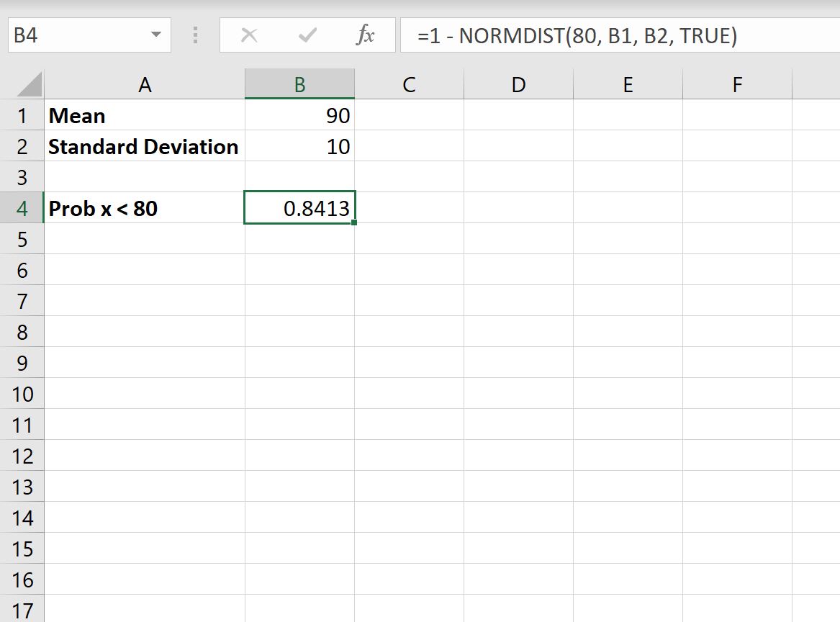Image resolution: width=840 pixels, height=622 pixels.
Task: Select the Standard Deviation label cell
Action: pyautogui.click(x=144, y=146)
